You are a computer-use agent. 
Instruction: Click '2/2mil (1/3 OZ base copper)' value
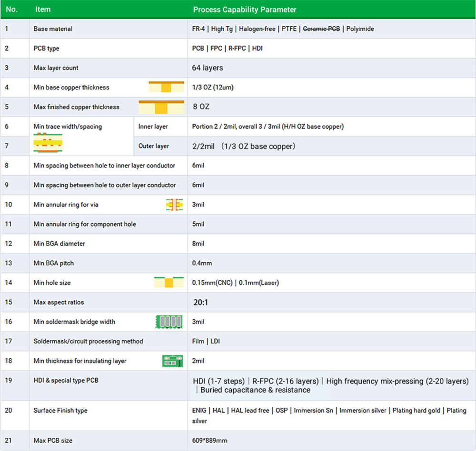pos(243,146)
